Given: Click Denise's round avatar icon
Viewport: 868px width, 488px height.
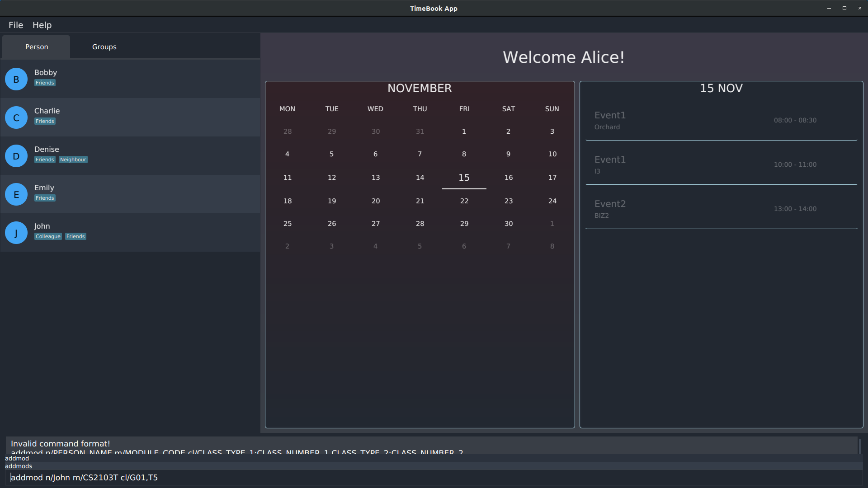Looking at the screenshot, I should (16, 156).
